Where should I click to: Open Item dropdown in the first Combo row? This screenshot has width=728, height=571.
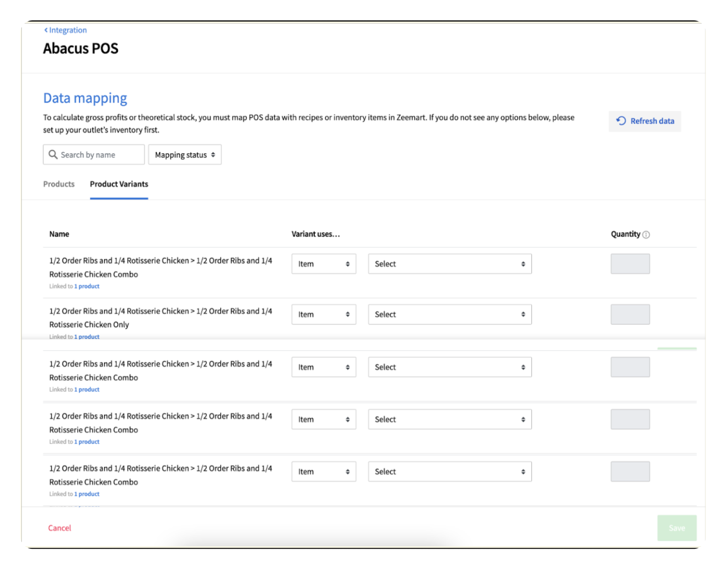[x=324, y=264]
